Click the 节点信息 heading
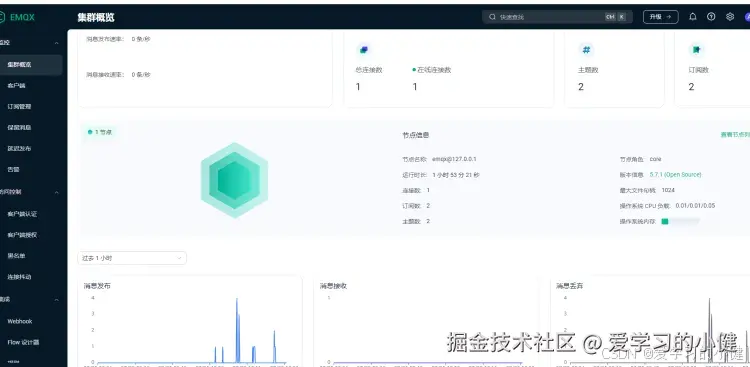The height and width of the screenshot is (367, 750). [x=416, y=135]
